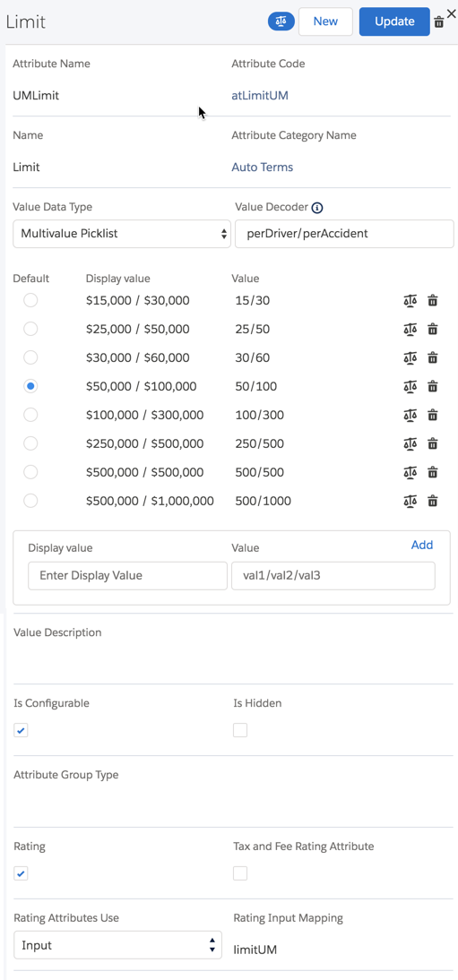Click the limitUM rating input mapping
Screen dimensions: 458x980
coord(255,950)
